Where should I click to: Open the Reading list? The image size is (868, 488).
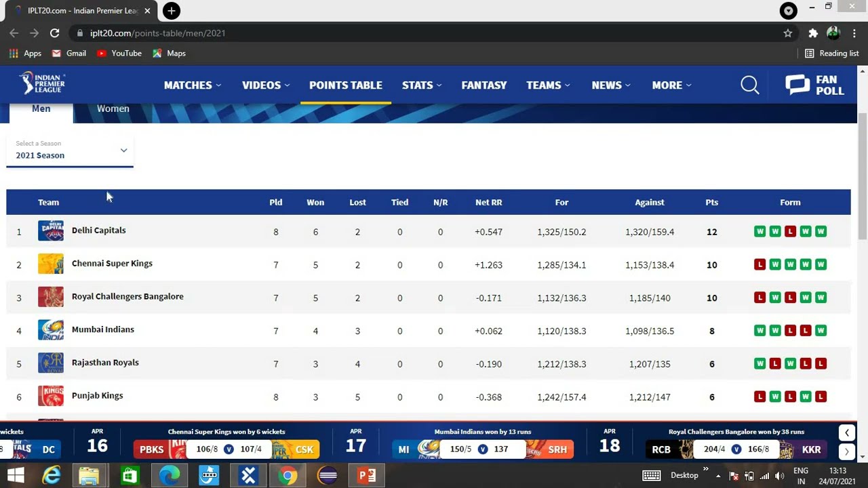[x=831, y=53]
